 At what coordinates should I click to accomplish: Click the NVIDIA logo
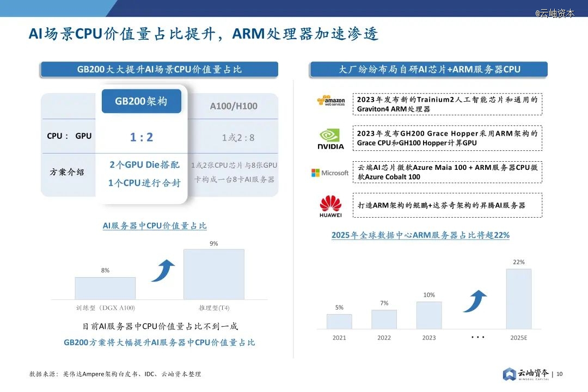(x=330, y=139)
